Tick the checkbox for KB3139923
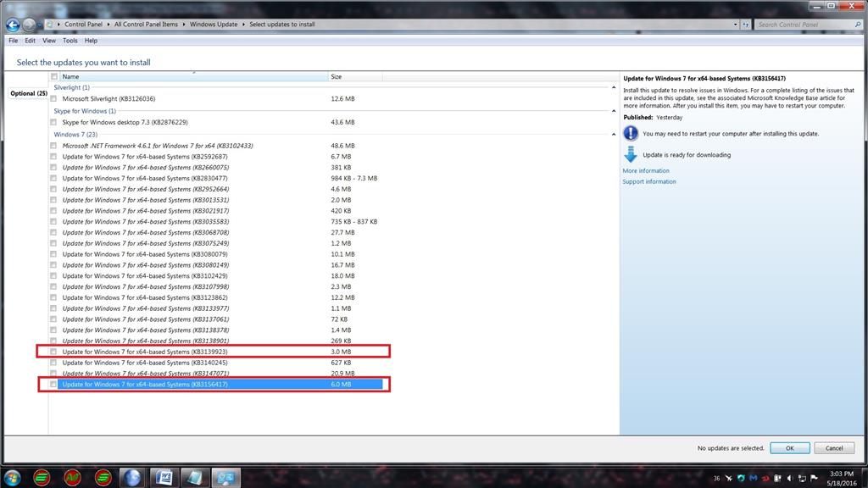 (53, 352)
